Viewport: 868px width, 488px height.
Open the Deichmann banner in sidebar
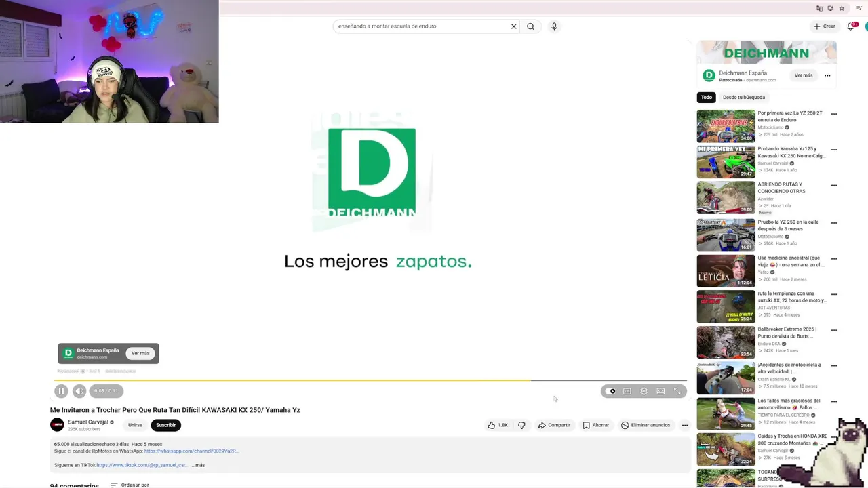[x=766, y=53]
